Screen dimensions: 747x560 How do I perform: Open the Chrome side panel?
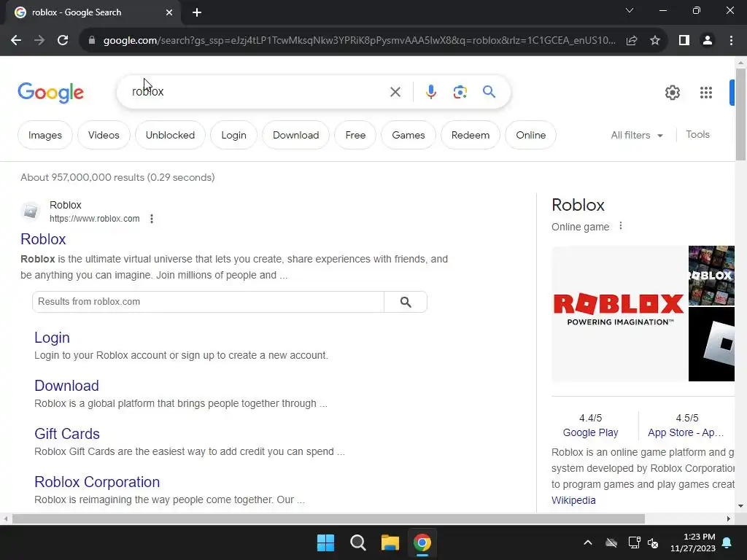684,41
